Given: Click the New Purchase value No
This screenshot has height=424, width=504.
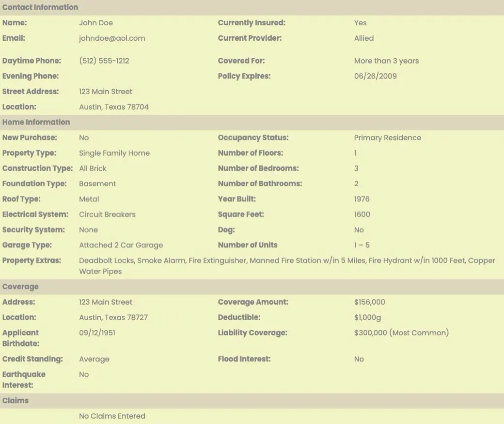Looking at the screenshot, I should pos(84,138).
